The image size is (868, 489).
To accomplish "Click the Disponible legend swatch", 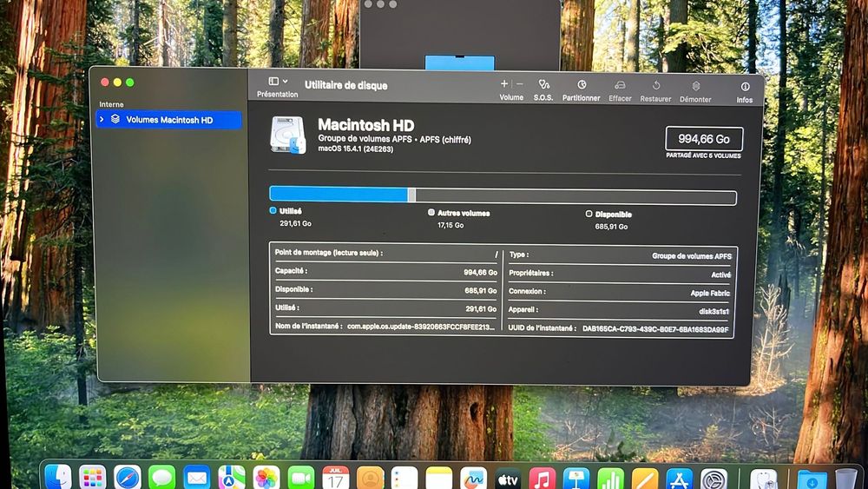I will tap(589, 214).
